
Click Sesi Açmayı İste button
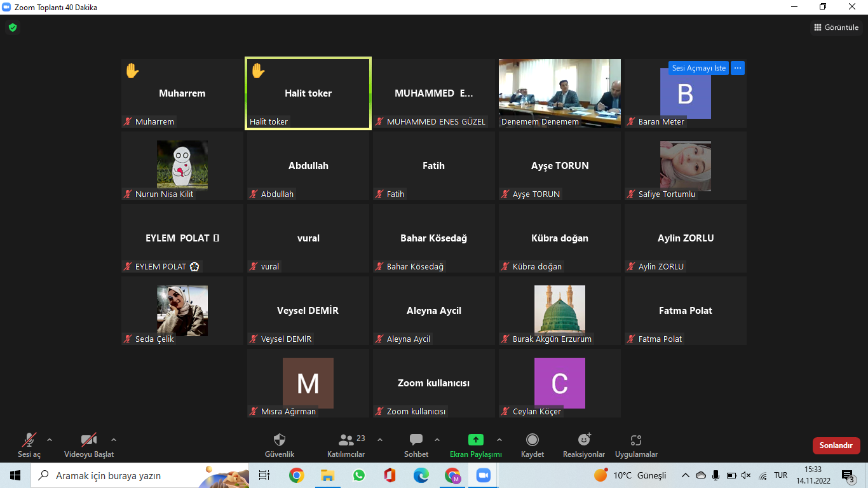698,68
